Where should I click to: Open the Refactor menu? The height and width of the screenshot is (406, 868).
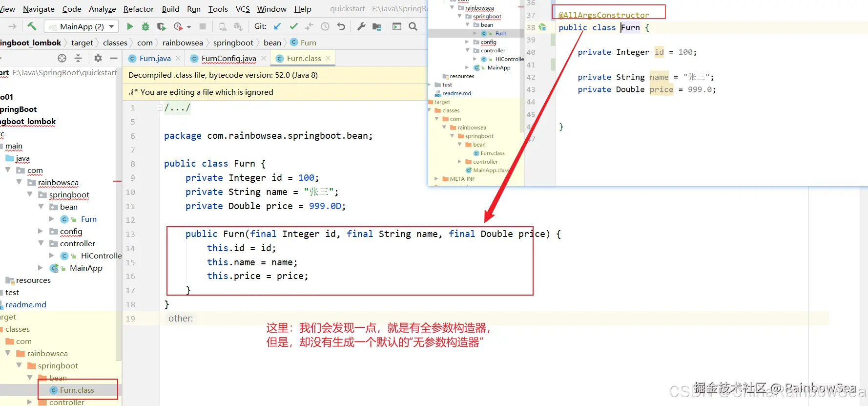point(139,9)
